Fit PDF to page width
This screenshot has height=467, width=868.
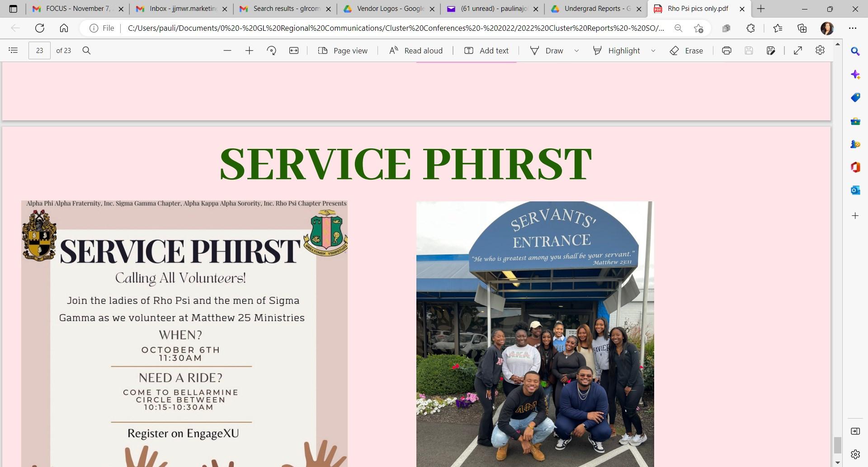click(294, 50)
